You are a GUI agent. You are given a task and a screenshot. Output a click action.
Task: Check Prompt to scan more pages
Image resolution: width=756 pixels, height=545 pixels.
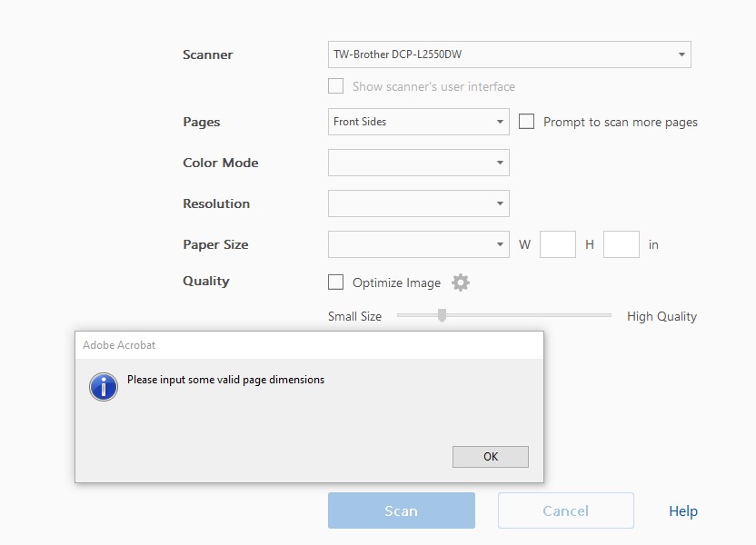(x=527, y=122)
